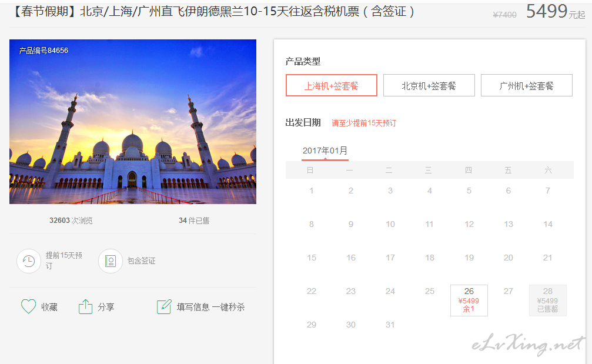Click the 六 weekday header
Image resolution: width=592 pixels, height=364 pixels.
coord(548,171)
